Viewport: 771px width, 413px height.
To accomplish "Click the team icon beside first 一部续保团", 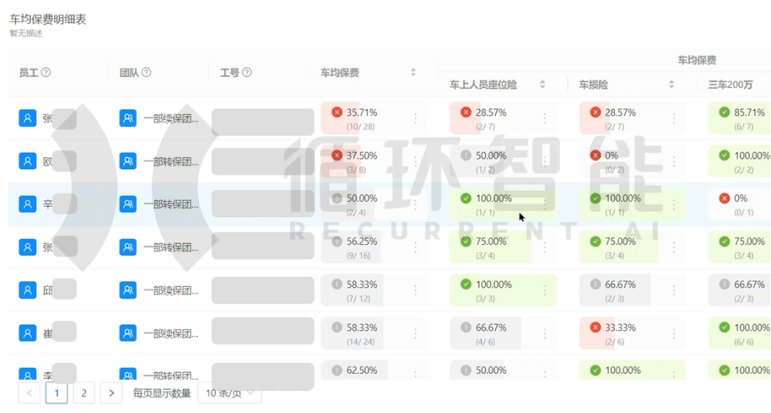I will tap(128, 118).
